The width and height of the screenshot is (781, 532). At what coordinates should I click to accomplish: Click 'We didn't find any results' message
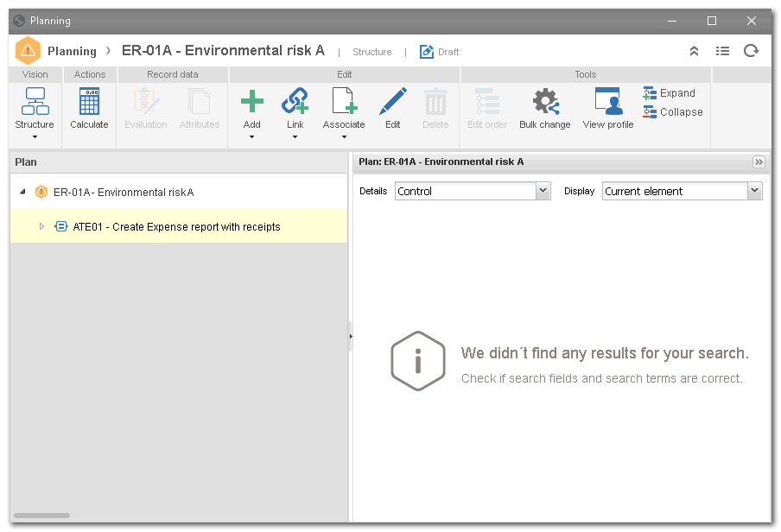pyautogui.click(x=605, y=353)
